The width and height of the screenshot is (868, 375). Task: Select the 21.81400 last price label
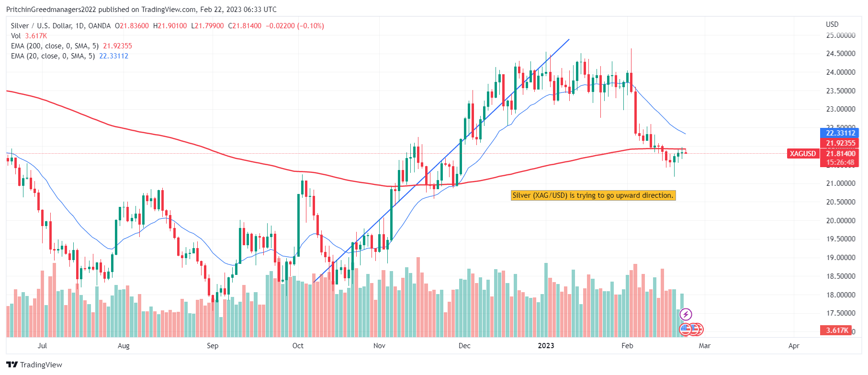[840, 154]
